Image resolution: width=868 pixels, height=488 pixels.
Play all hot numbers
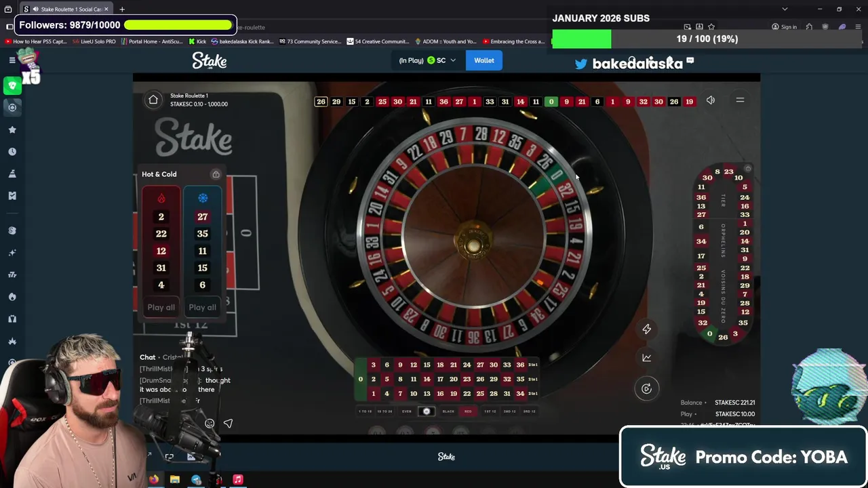pos(161,307)
